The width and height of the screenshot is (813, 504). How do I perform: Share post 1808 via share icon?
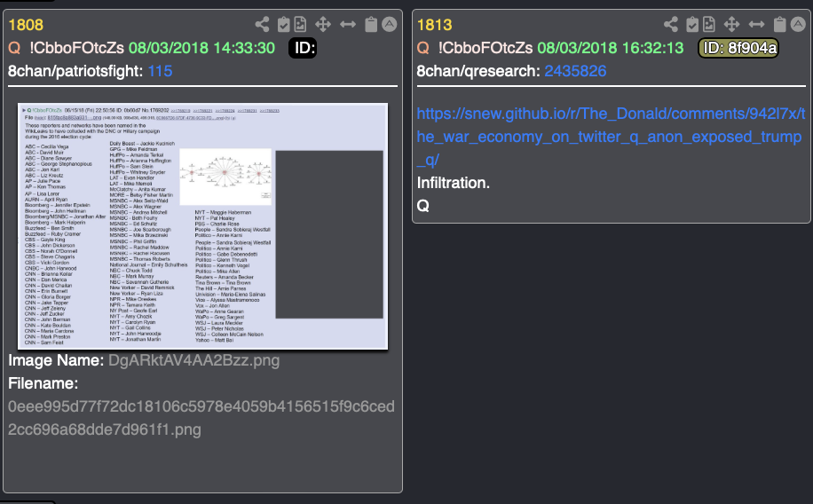click(x=262, y=24)
